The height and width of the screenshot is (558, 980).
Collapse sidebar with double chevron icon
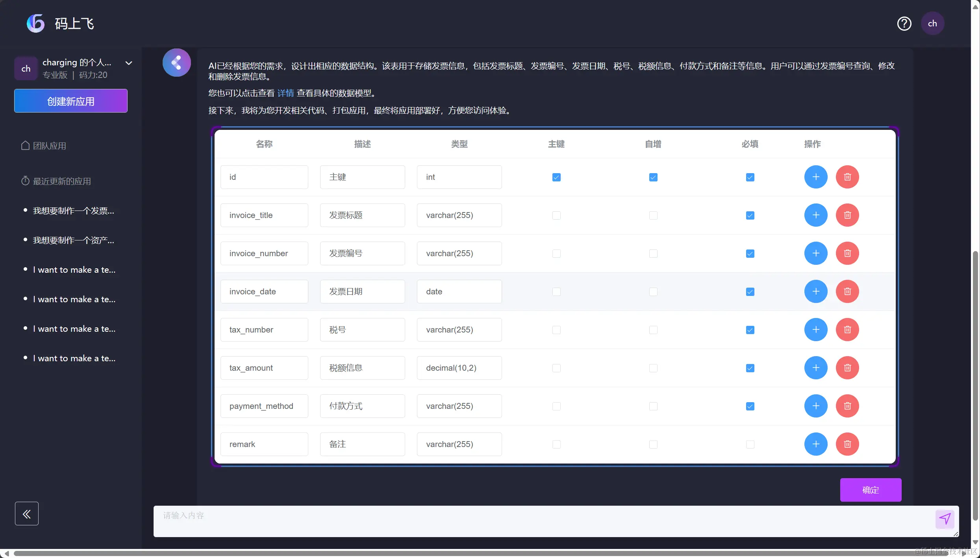(x=27, y=514)
